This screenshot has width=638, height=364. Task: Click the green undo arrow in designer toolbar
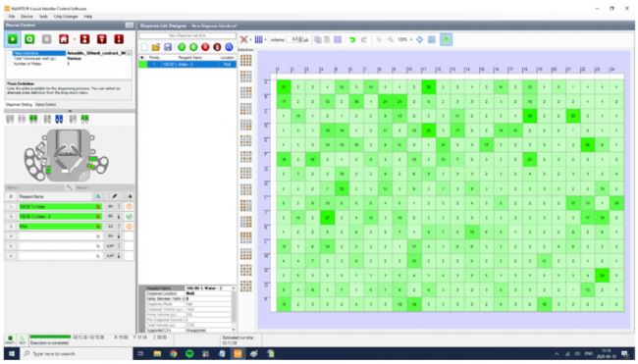pos(352,39)
